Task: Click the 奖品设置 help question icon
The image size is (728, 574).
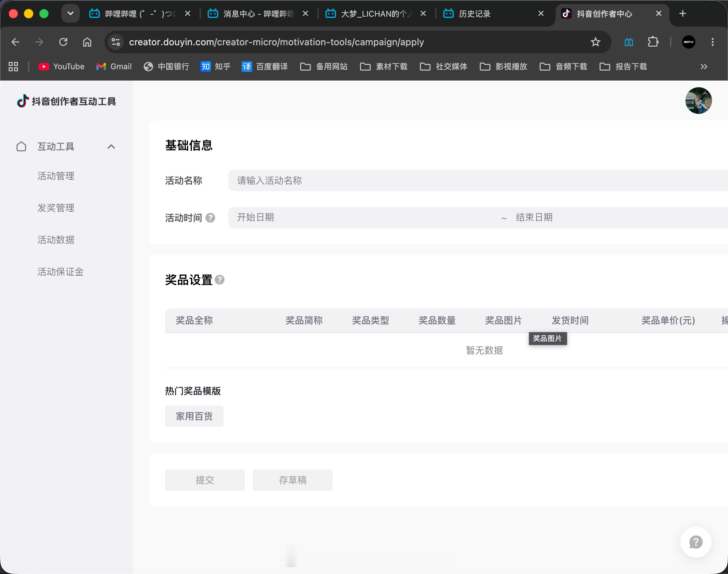Action: [220, 280]
